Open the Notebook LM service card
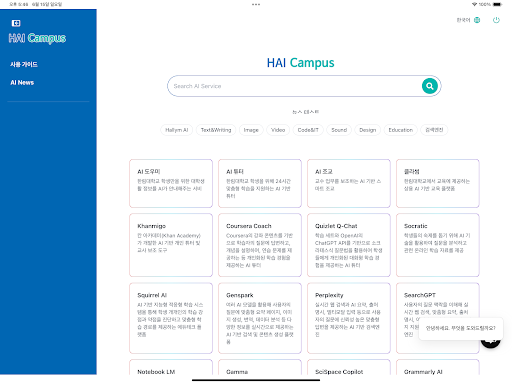 click(171, 367)
